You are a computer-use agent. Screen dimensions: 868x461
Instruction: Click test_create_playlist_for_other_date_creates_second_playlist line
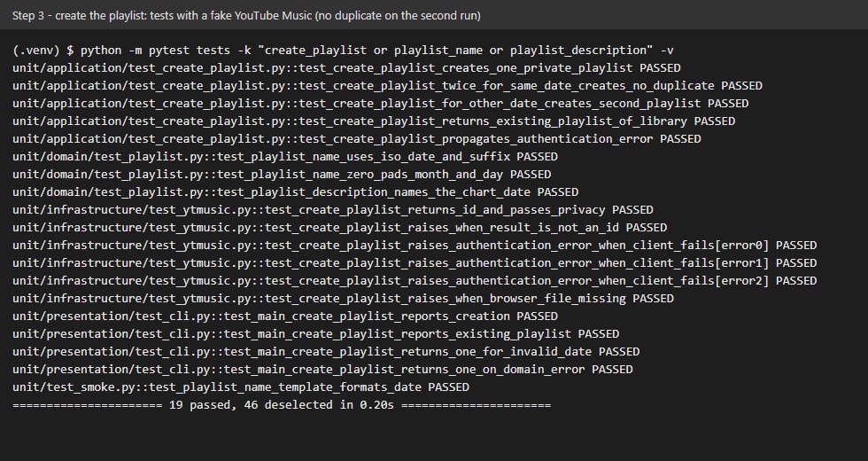point(380,103)
